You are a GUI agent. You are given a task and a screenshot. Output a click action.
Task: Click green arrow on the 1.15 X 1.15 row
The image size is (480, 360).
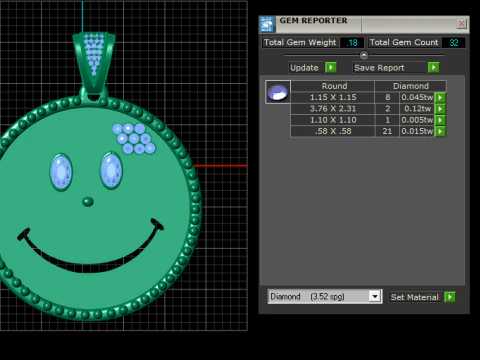440,97
